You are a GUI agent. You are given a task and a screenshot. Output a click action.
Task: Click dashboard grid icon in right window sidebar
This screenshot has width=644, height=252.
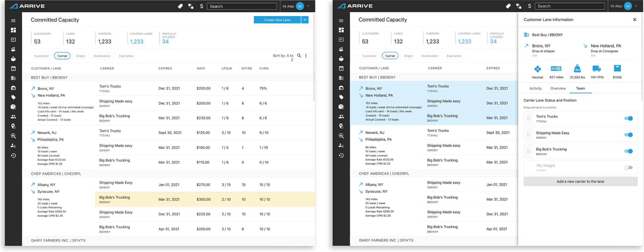pyautogui.click(x=341, y=30)
